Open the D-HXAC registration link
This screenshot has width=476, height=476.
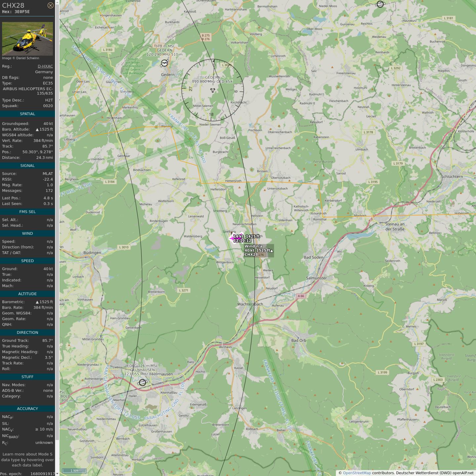pyautogui.click(x=45, y=66)
